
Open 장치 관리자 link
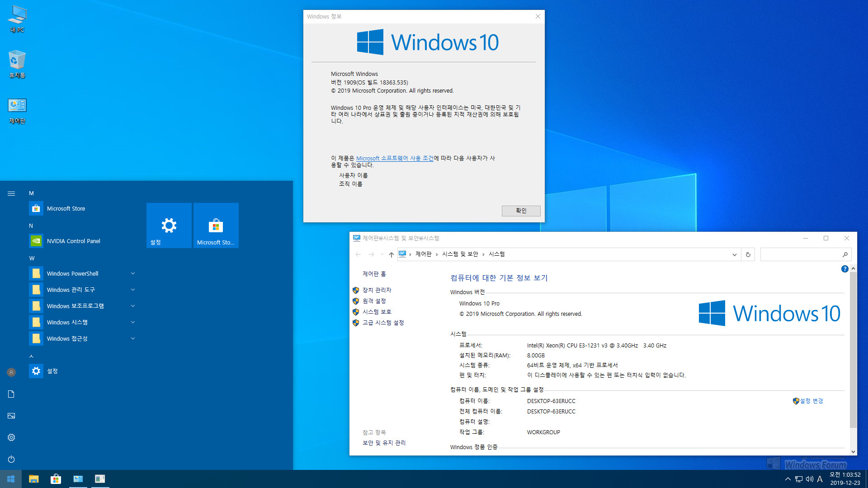[377, 290]
